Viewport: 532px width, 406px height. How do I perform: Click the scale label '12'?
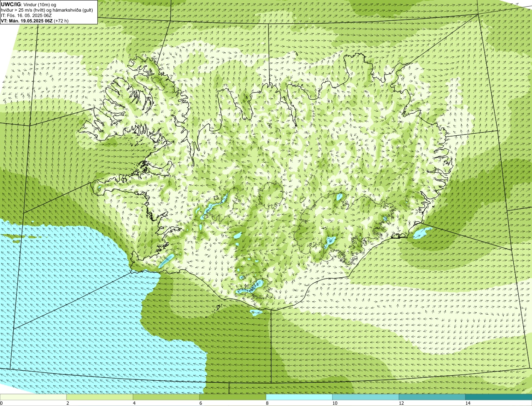point(401,403)
